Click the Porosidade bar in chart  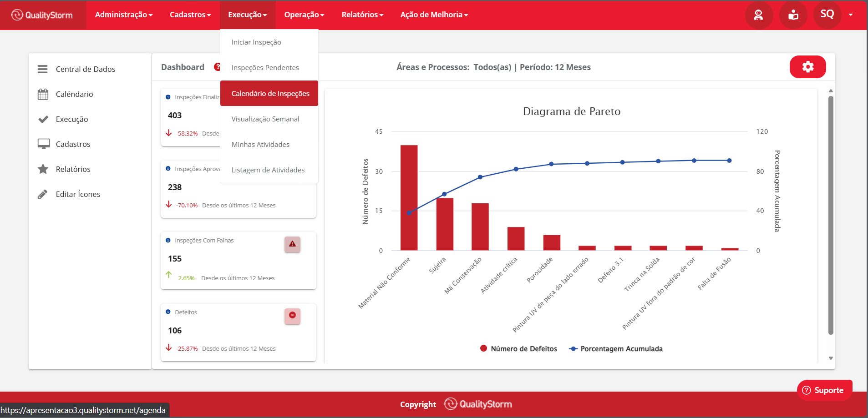pos(552,242)
